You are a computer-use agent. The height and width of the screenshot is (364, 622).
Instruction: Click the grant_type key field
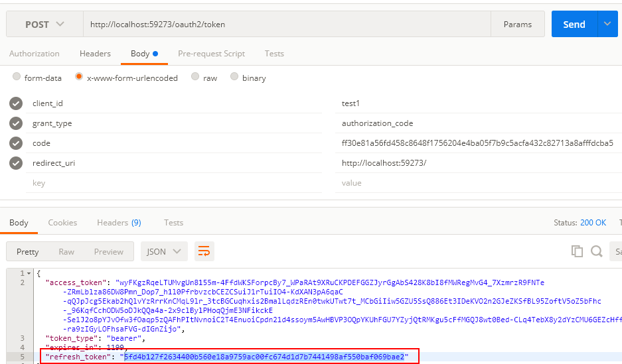tap(174, 123)
